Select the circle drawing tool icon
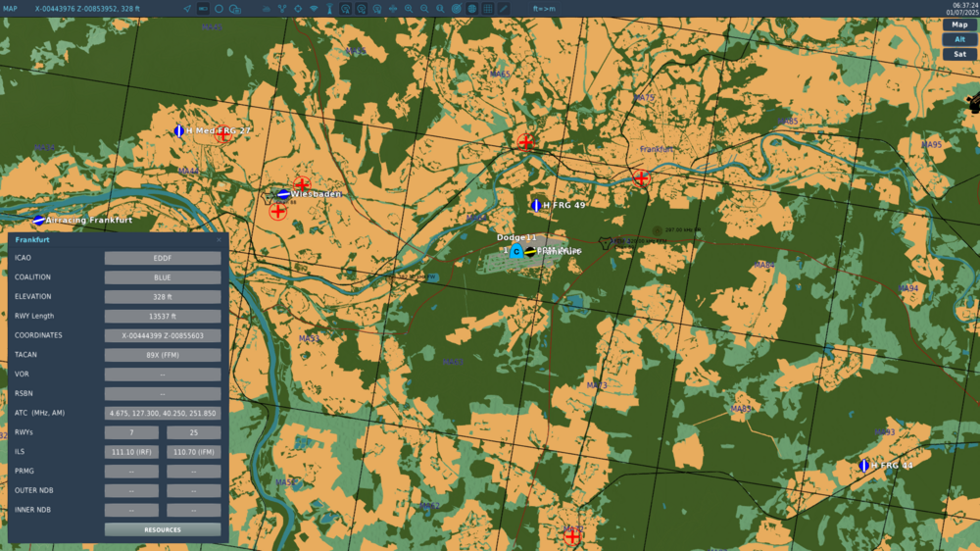 (219, 9)
